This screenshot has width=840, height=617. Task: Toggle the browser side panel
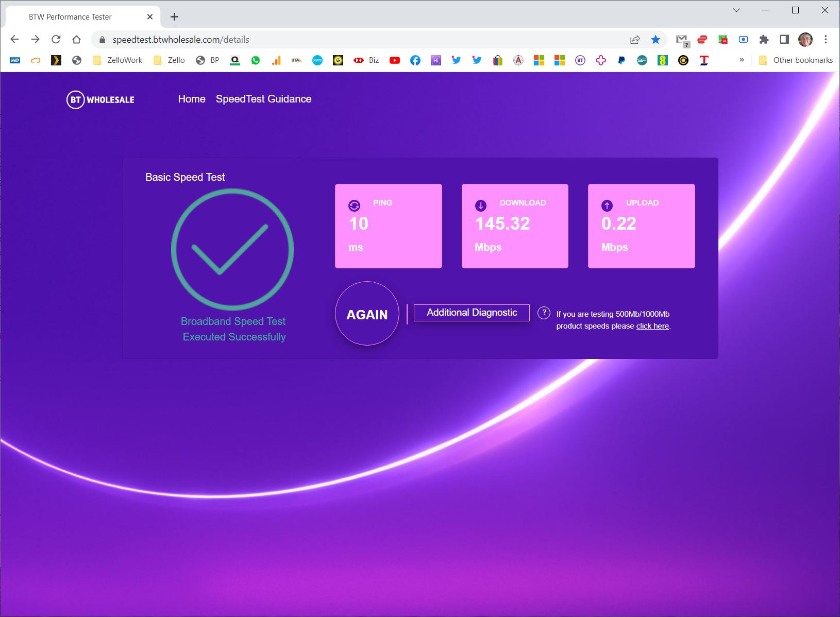[x=784, y=40]
